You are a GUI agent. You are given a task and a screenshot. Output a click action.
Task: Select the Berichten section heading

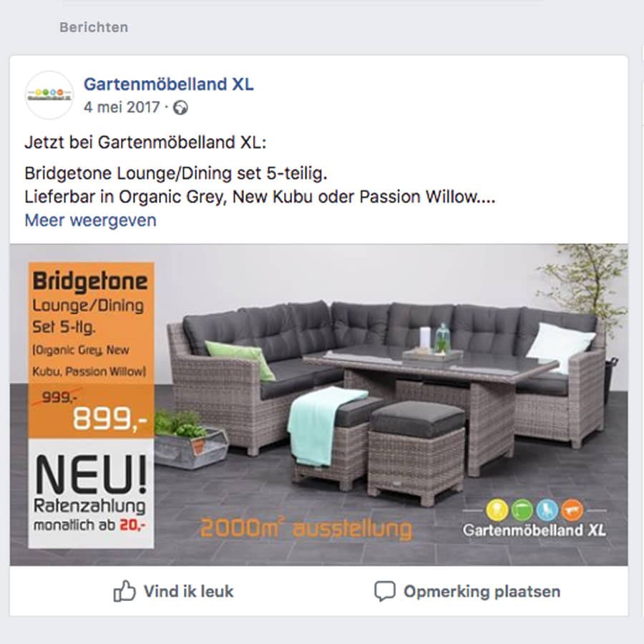coord(94,27)
